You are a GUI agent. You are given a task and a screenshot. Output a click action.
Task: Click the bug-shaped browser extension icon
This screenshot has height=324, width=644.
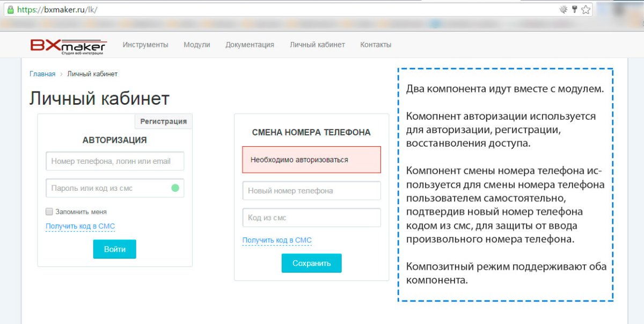pos(564,9)
